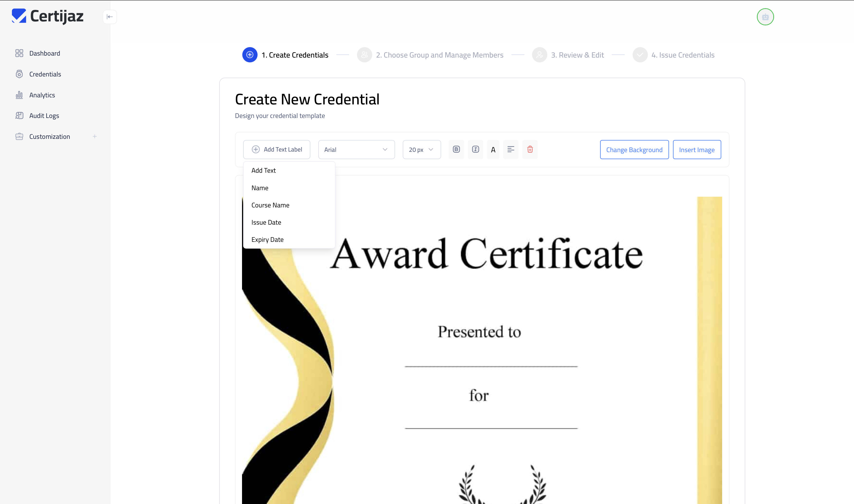Open the Customization section

(49, 136)
